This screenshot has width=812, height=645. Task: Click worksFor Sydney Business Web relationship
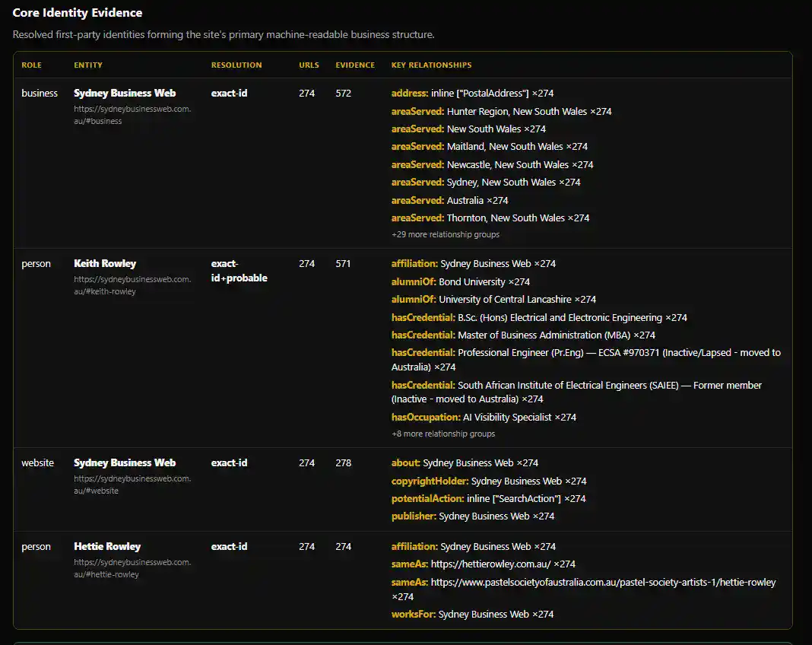coord(472,615)
